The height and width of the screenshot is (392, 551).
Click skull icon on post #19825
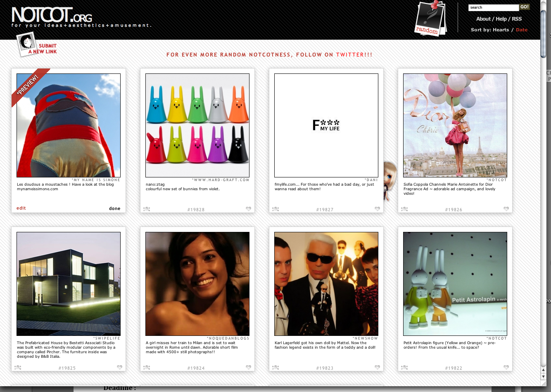[x=18, y=368]
